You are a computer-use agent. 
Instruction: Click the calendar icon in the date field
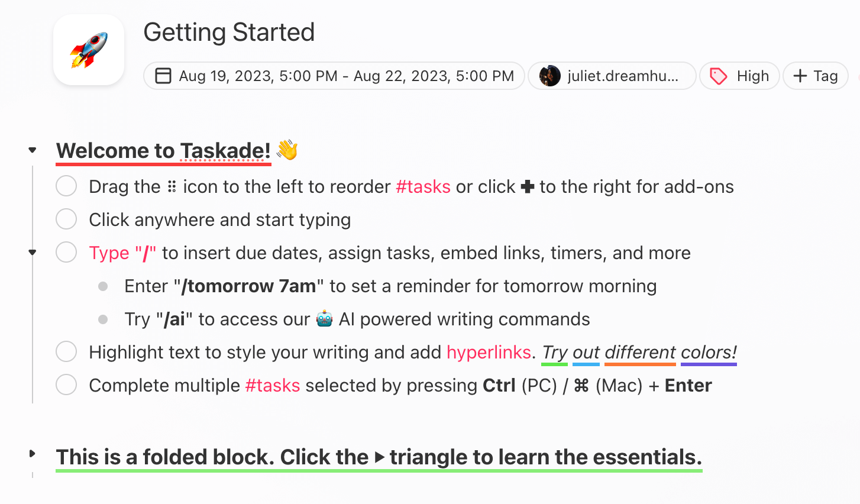[163, 76]
